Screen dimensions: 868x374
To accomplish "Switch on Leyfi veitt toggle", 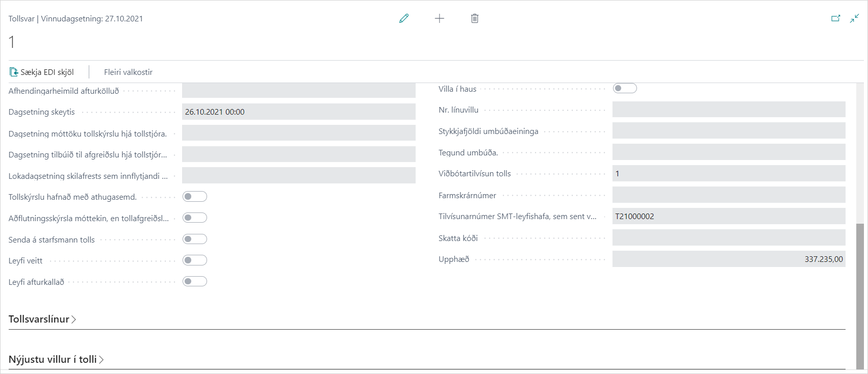I will point(194,260).
